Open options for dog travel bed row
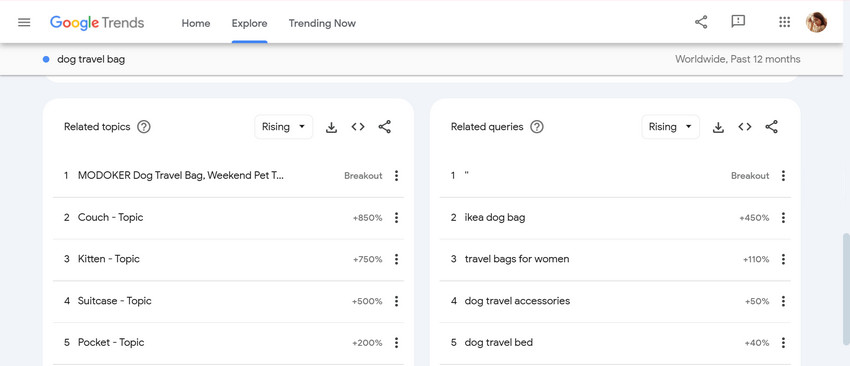 [x=783, y=343]
